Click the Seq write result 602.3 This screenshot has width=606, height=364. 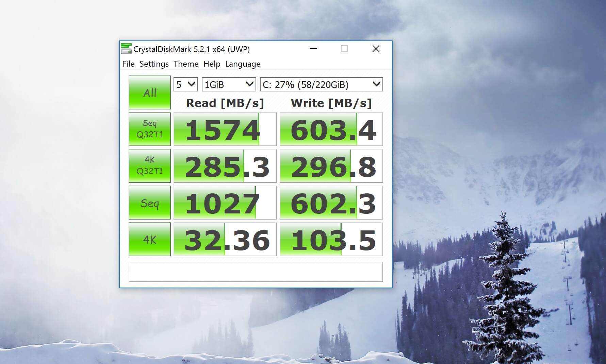pos(331,203)
